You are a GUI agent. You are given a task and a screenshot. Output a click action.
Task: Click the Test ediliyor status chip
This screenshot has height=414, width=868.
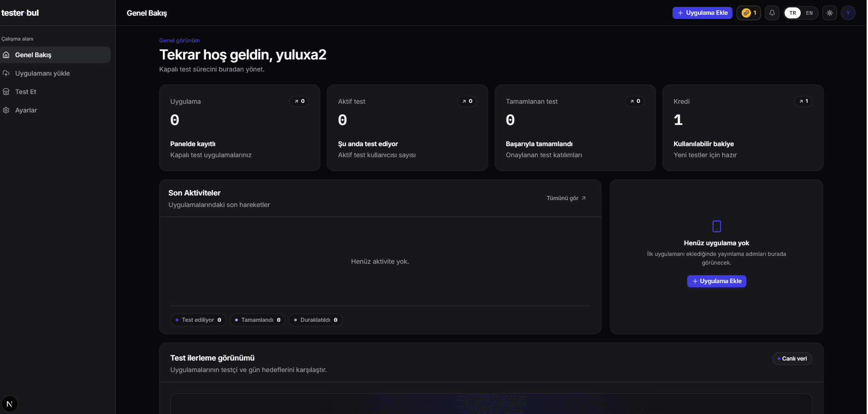pyautogui.click(x=198, y=320)
